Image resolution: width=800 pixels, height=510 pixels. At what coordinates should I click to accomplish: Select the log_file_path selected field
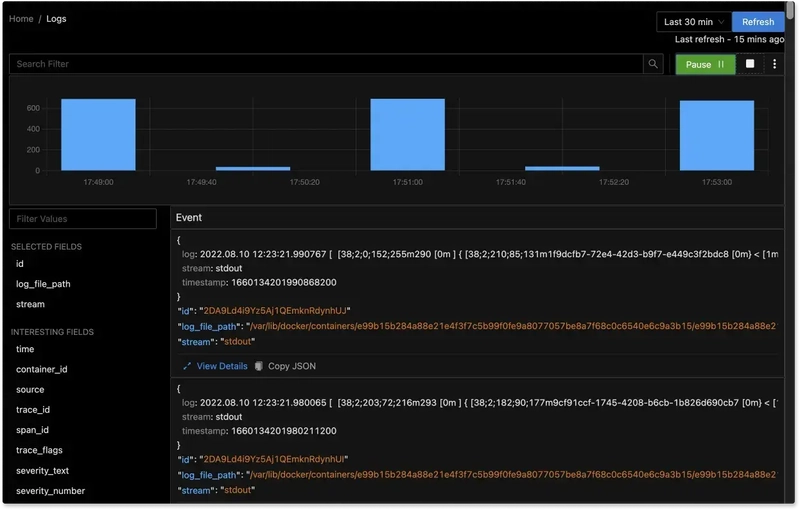[43, 284]
